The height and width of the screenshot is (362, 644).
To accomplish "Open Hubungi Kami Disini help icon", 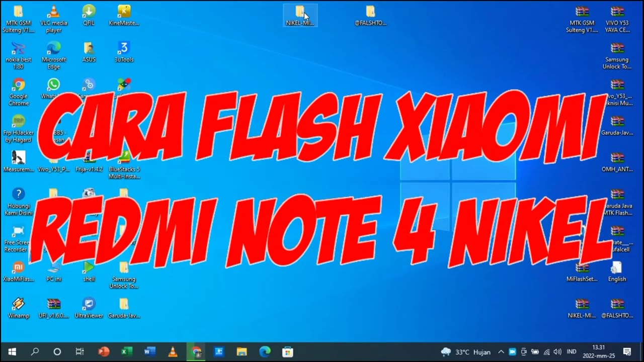I will (19, 202).
